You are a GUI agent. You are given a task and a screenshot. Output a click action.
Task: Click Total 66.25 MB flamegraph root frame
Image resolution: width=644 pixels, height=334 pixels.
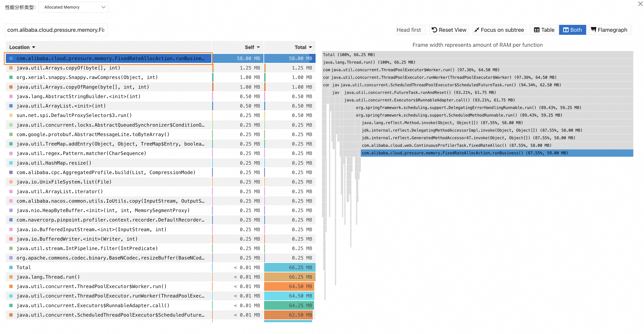pyautogui.click(x=477, y=55)
